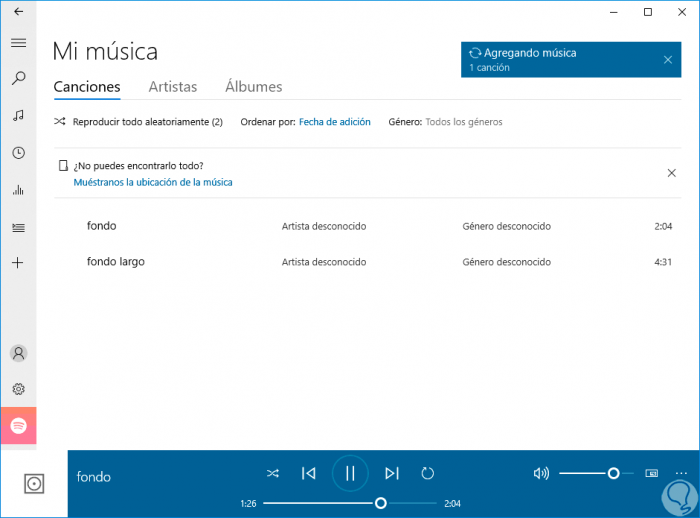Open My Music note icon in sidebar
This screenshot has height=518, width=700.
(18, 116)
